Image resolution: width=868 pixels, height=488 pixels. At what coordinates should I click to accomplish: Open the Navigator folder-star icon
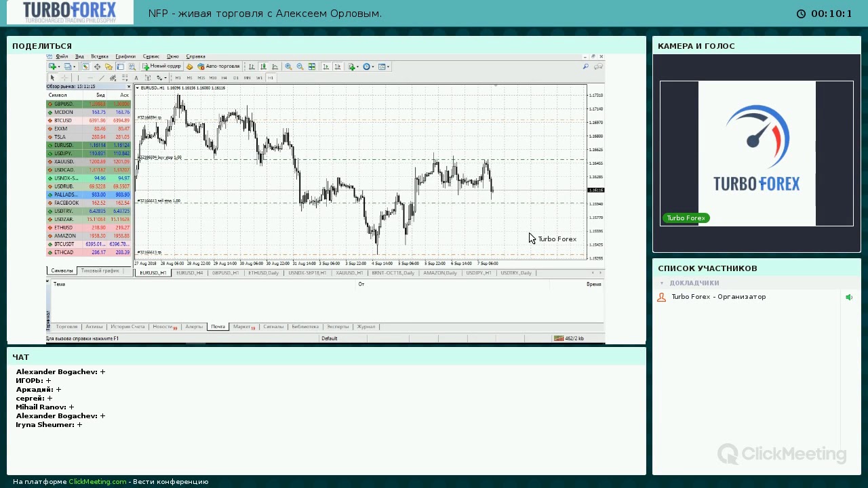click(108, 66)
